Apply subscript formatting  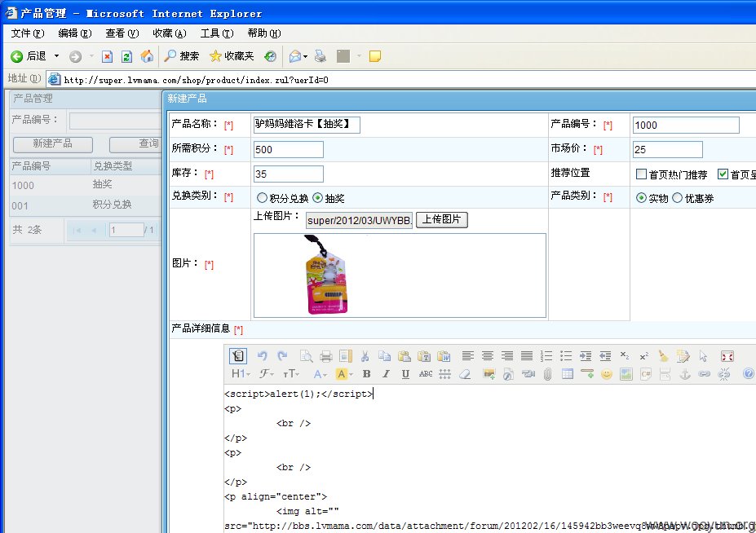[x=625, y=356]
